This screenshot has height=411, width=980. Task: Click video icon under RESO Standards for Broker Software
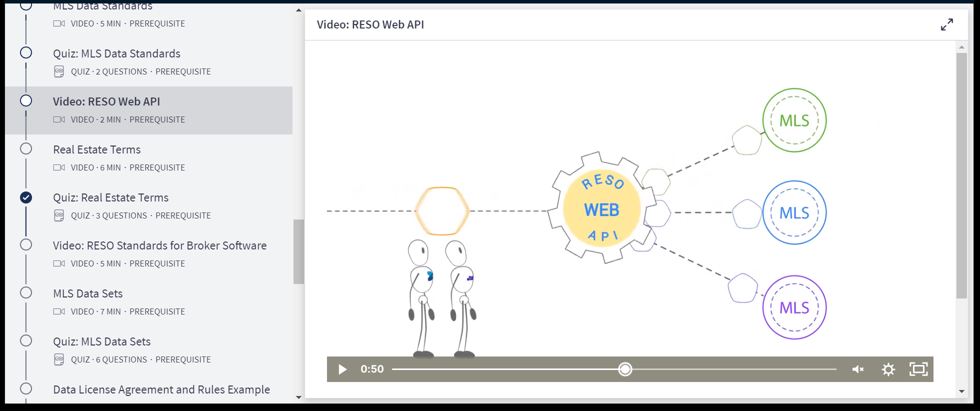(59, 263)
